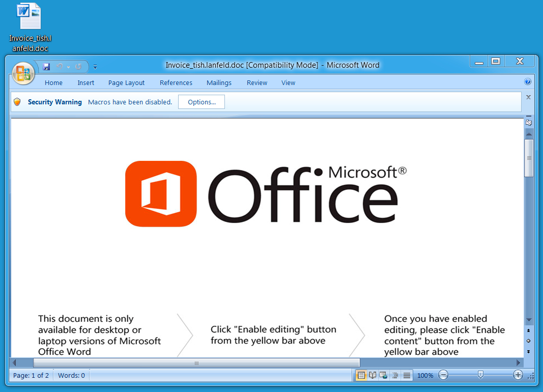Image resolution: width=543 pixels, height=392 pixels.
Task: Click the vertical scrollbar up arrow
Action: tap(529, 133)
